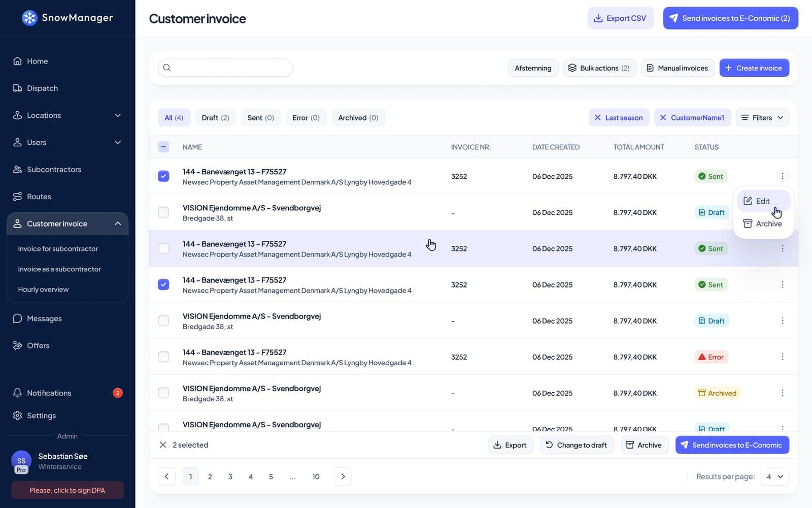The width and height of the screenshot is (812, 508).
Task: Open the three-dot menu for the Error invoice row
Action: tap(782, 357)
